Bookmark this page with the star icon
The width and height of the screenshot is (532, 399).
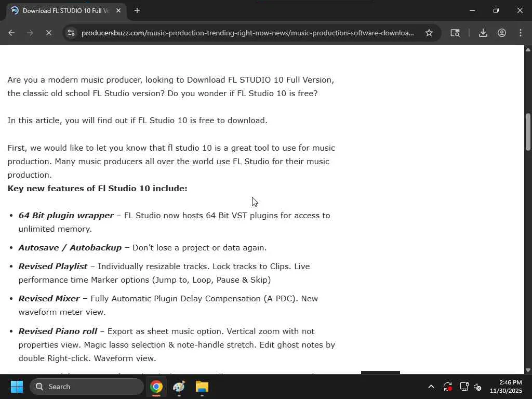pos(429,33)
